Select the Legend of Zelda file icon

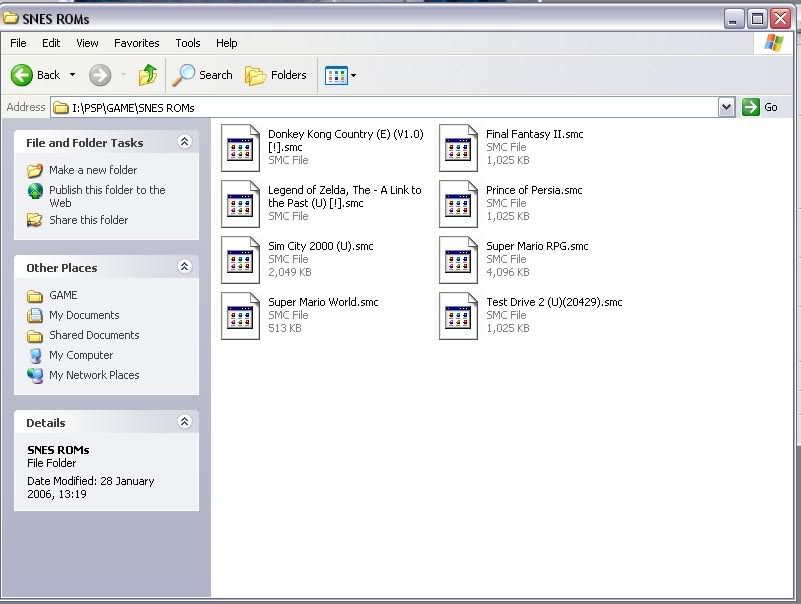coord(240,204)
